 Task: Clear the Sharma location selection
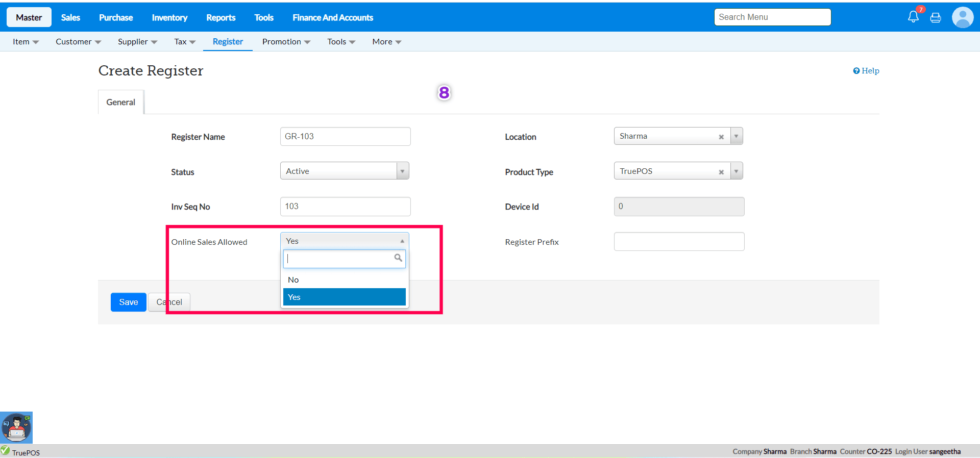click(721, 137)
